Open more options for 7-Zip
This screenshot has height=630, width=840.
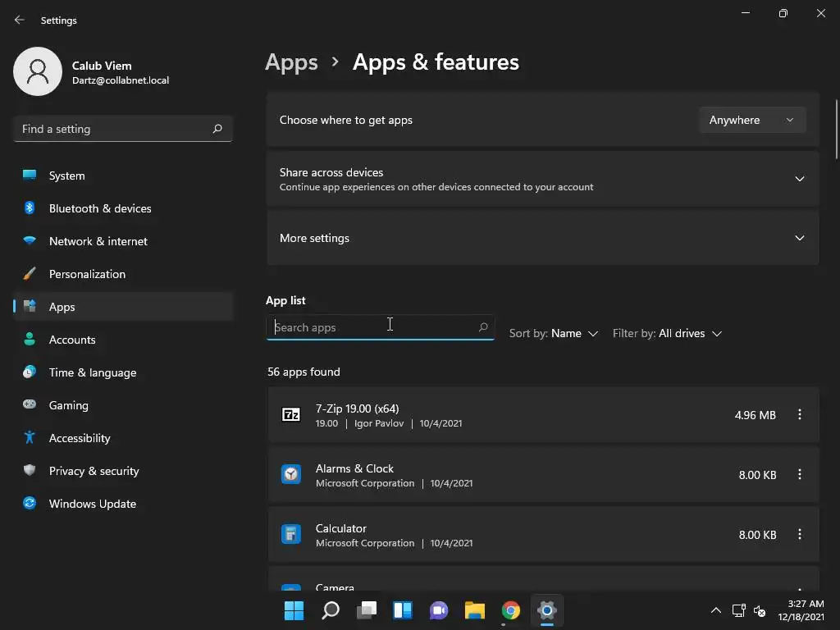(799, 415)
